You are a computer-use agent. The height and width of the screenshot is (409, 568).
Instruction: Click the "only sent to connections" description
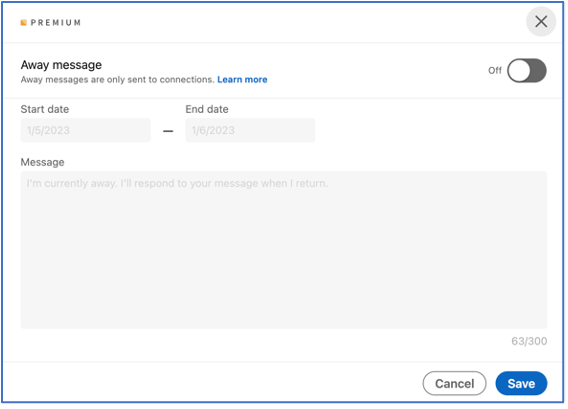(x=118, y=79)
